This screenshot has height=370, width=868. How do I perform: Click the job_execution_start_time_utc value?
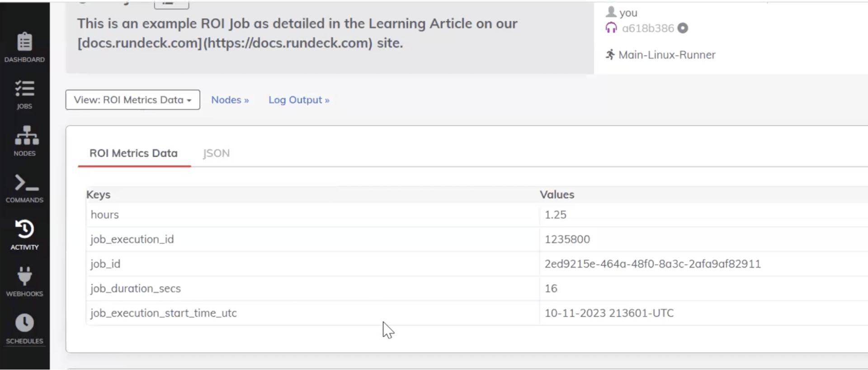[609, 313]
